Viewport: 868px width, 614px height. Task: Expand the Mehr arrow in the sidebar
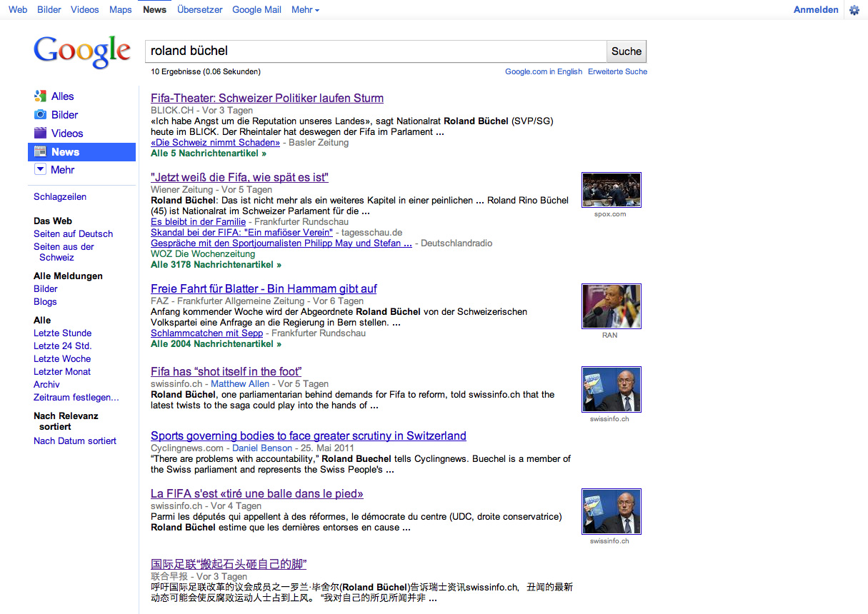tap(40, 170)
